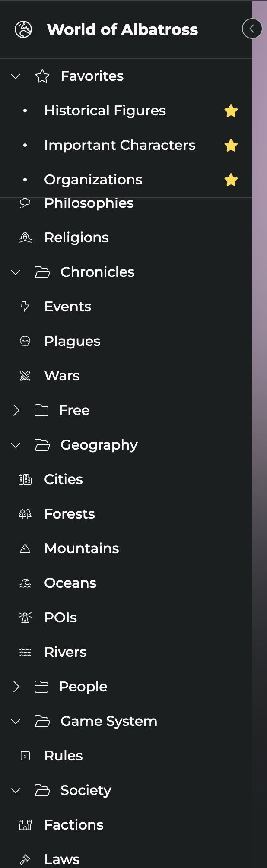The image size is (267, 868).
Task: Click the castle icon beside Factions
Action: 25,825
